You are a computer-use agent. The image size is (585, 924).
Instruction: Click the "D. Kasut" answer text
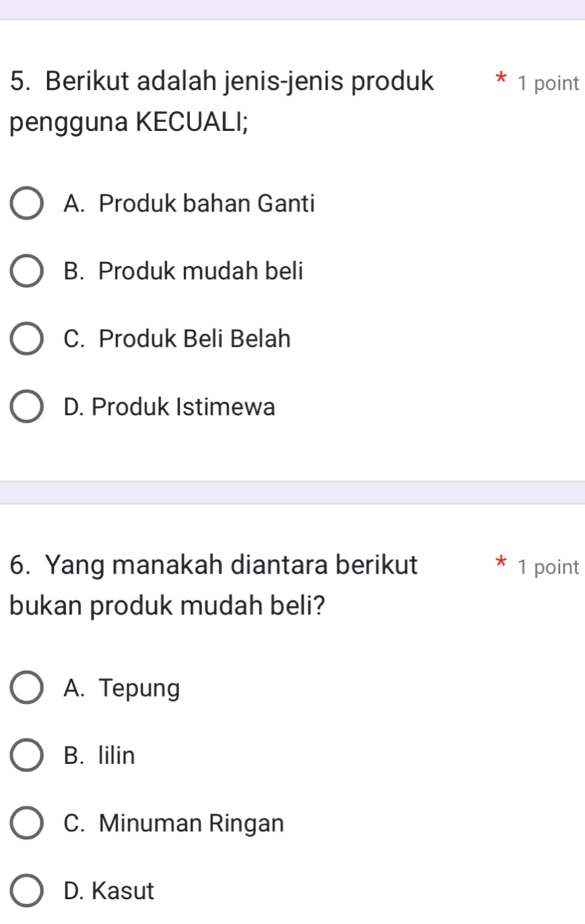109,892
